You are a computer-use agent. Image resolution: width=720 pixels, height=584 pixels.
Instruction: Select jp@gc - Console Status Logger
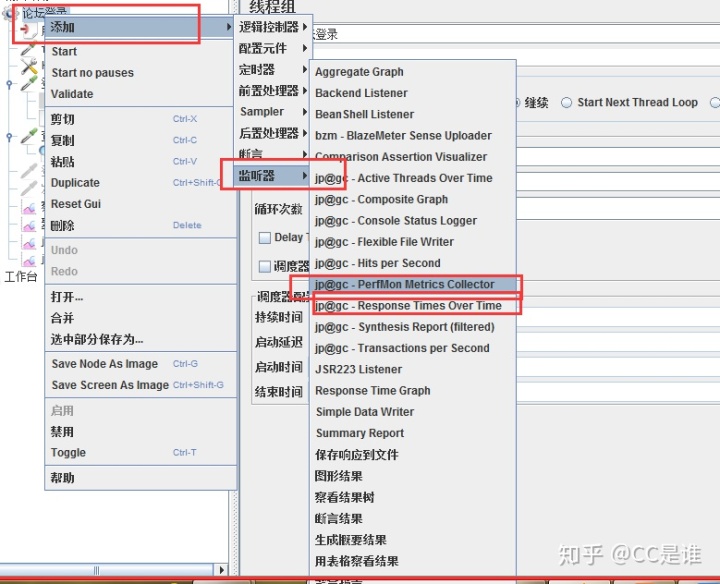413,220
